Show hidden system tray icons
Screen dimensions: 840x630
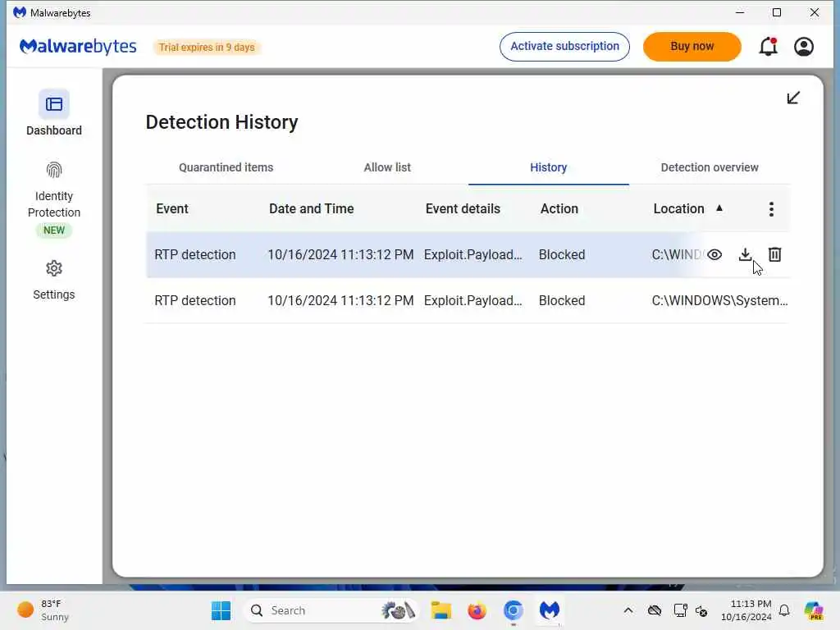click(x=628, y=610)
